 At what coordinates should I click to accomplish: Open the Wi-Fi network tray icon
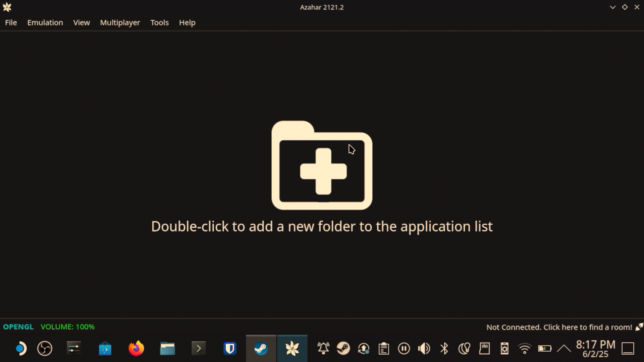(x=525, y=349)
